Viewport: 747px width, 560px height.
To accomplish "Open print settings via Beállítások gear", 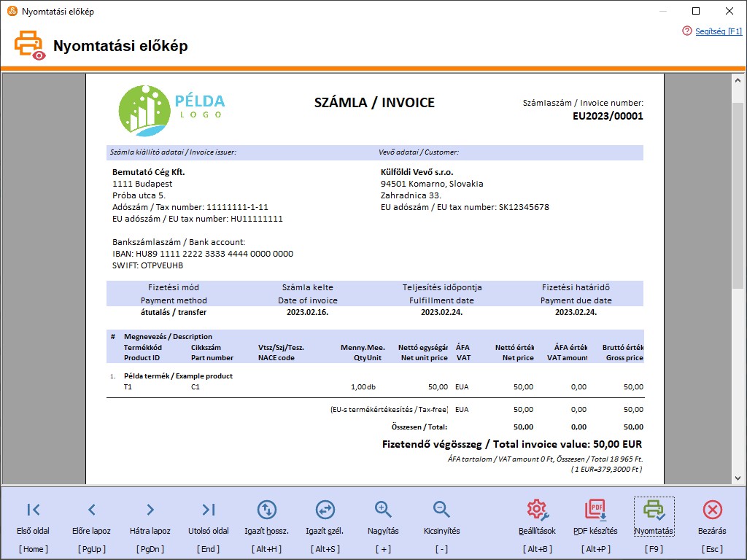I will pos(537,518).
